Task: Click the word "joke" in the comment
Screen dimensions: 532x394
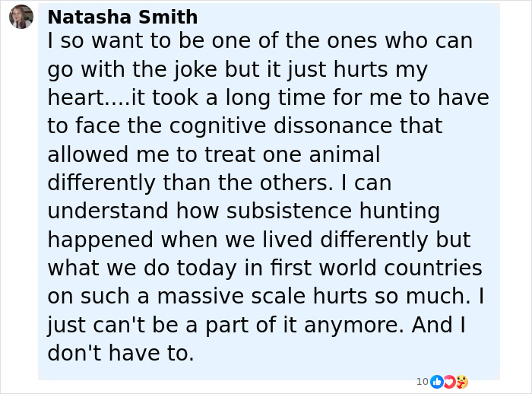Action: click(x=195, y=70)
